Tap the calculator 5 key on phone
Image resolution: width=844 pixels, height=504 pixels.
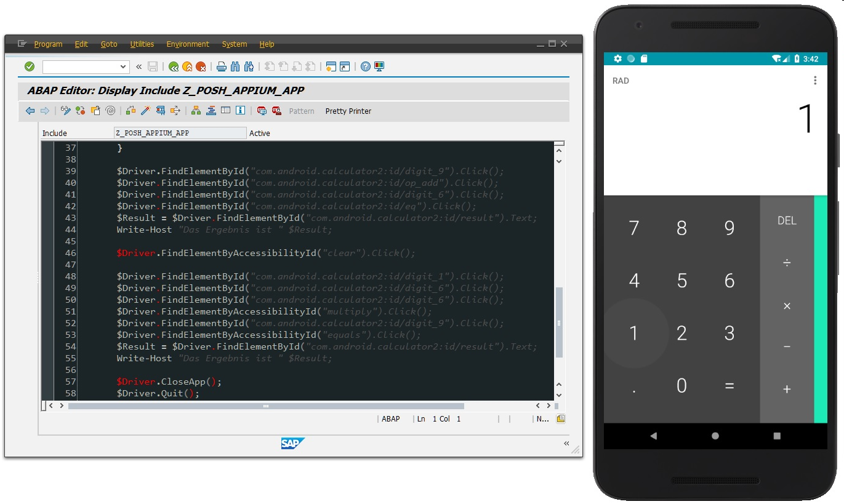pos(682,281)
